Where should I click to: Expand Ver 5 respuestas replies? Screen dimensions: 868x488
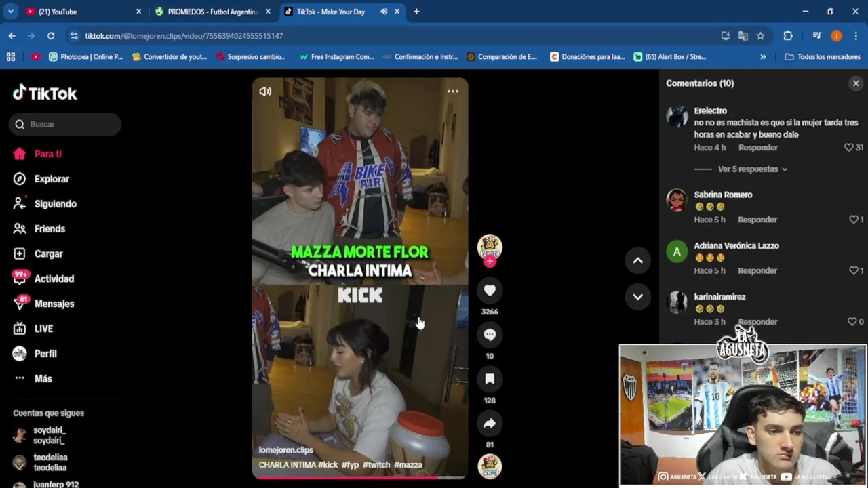pos(753,169)
